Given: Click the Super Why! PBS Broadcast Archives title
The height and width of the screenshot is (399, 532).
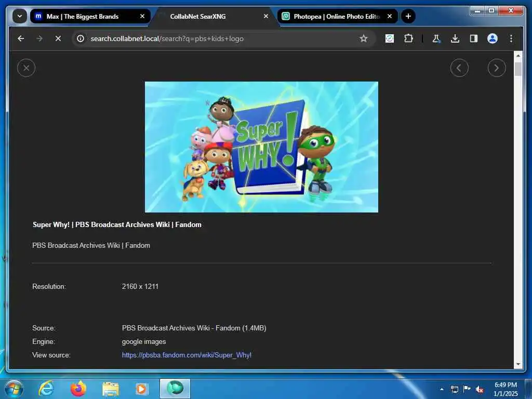Looking at the screenshot, I should 117,224.
